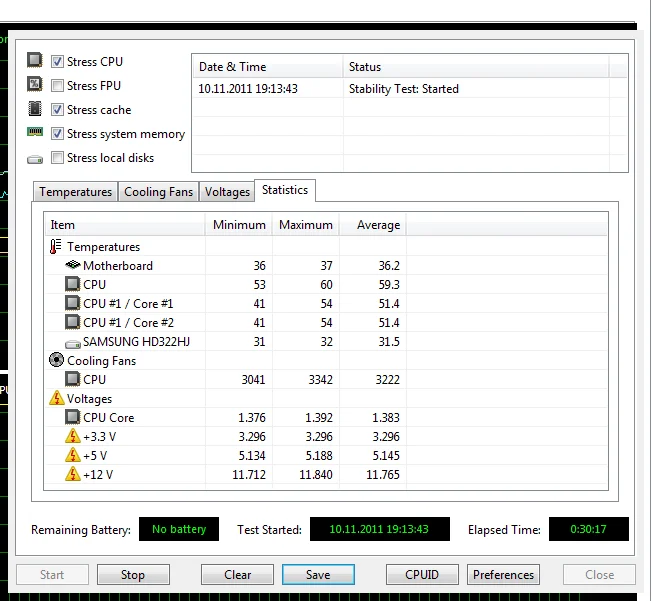This screenshot has height=601, width=652.
Task: Click the RAM module icon beside Stress system memory
Action: coord(35,132)
